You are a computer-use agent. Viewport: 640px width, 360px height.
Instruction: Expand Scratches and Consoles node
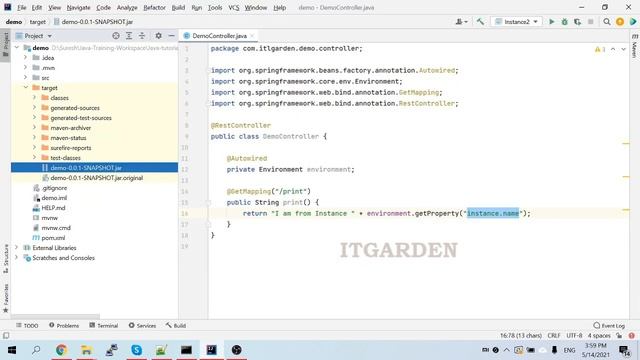[x=17, y=258]
